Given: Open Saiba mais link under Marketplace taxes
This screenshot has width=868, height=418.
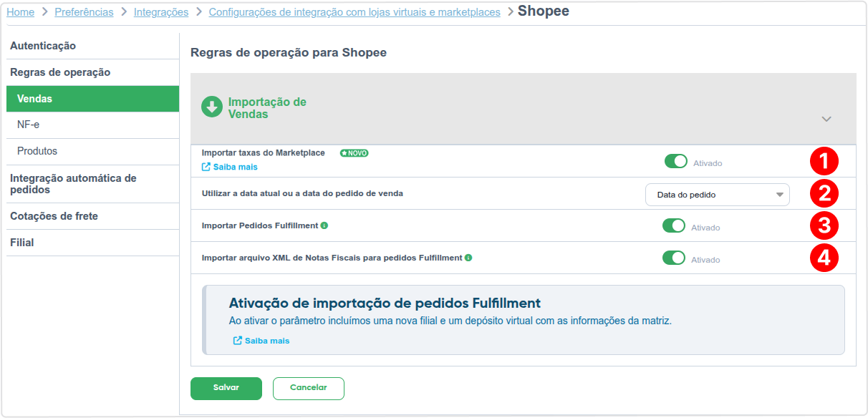Looking at the screenshot, I should coord(230,167).
